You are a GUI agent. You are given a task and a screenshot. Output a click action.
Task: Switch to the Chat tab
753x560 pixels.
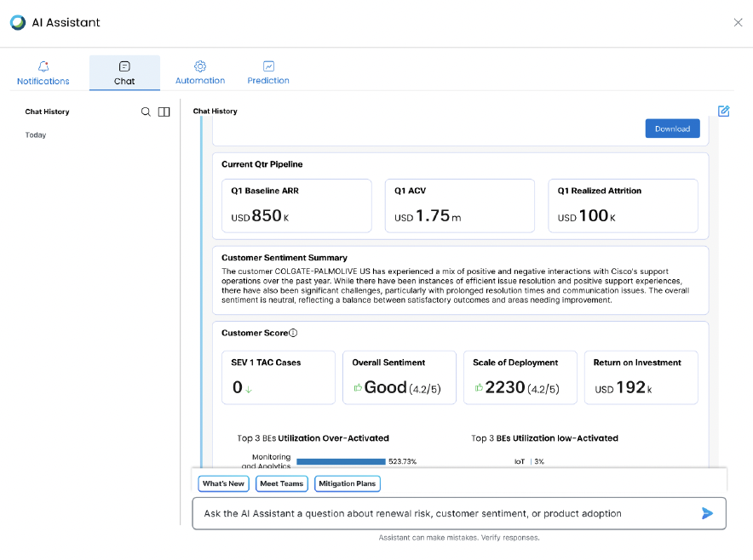124,73
